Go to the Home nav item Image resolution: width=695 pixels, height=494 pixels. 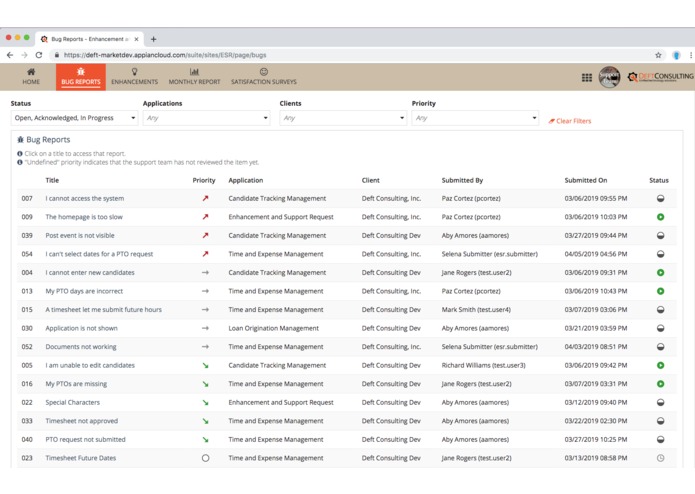coord(31,77)
